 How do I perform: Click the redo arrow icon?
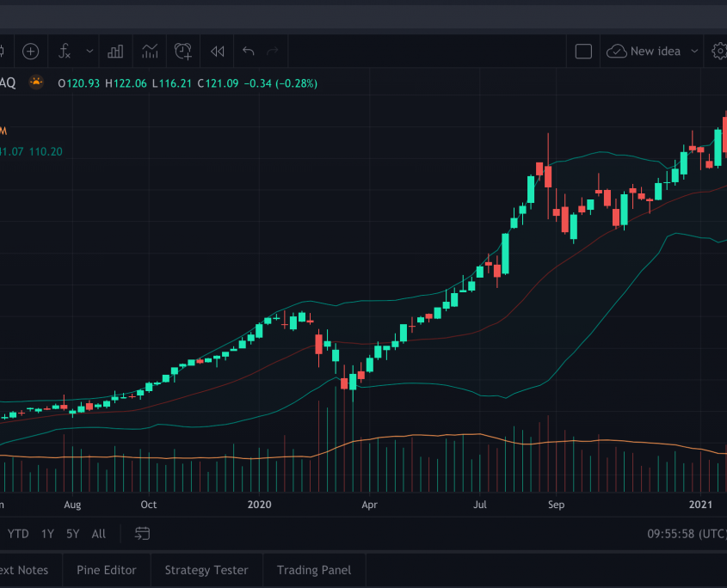273,52
